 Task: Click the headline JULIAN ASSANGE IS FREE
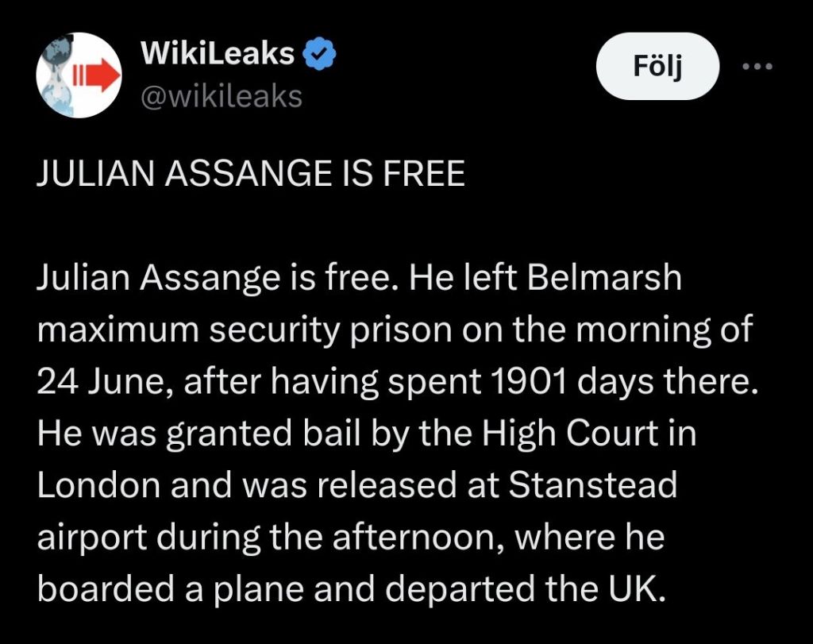tap(251, 175)
